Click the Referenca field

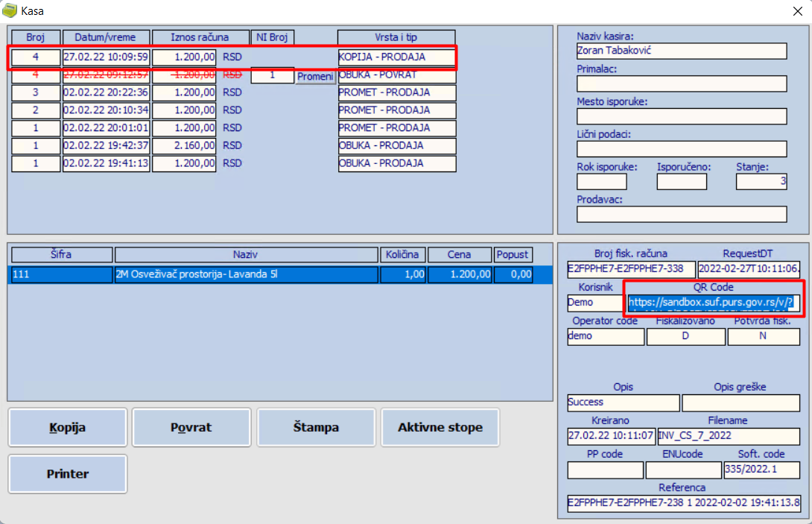pos(684,503)
